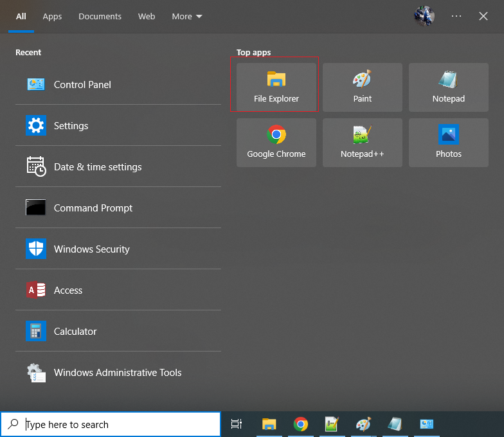This screenshot has height=437, width=504.
Task: Click the 'Type here to search' box
Action: coord(111,424)
